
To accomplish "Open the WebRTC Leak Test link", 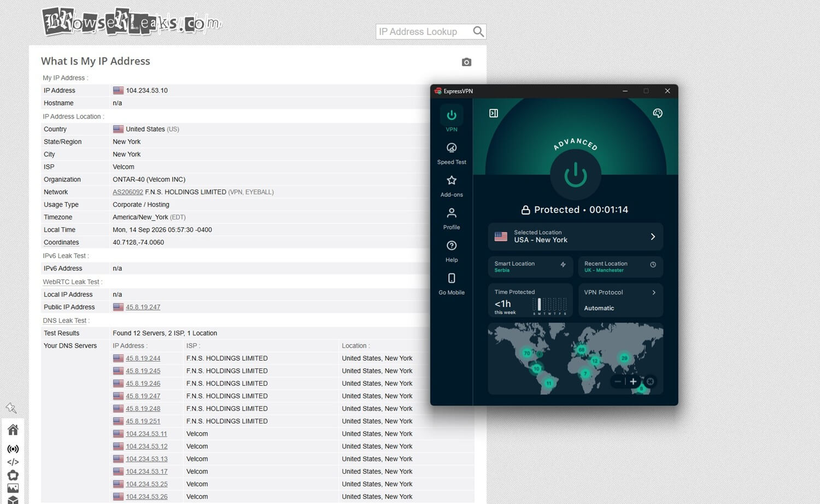I will coord(71,282).
